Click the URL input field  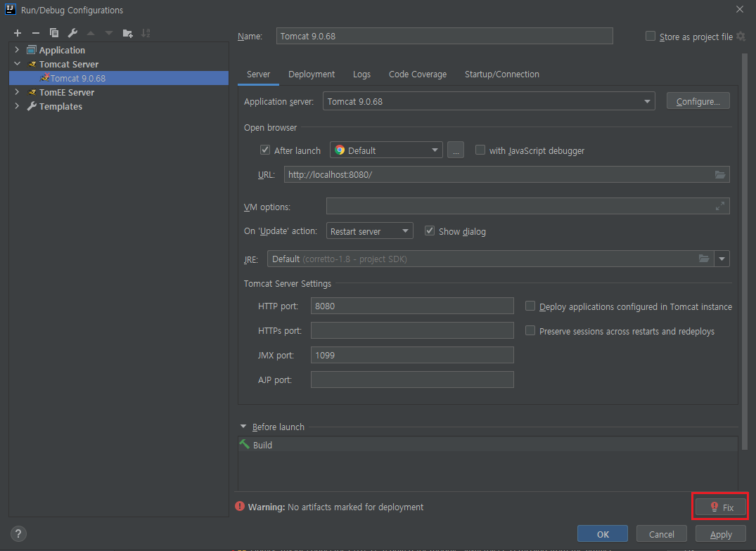pos(506,174)
